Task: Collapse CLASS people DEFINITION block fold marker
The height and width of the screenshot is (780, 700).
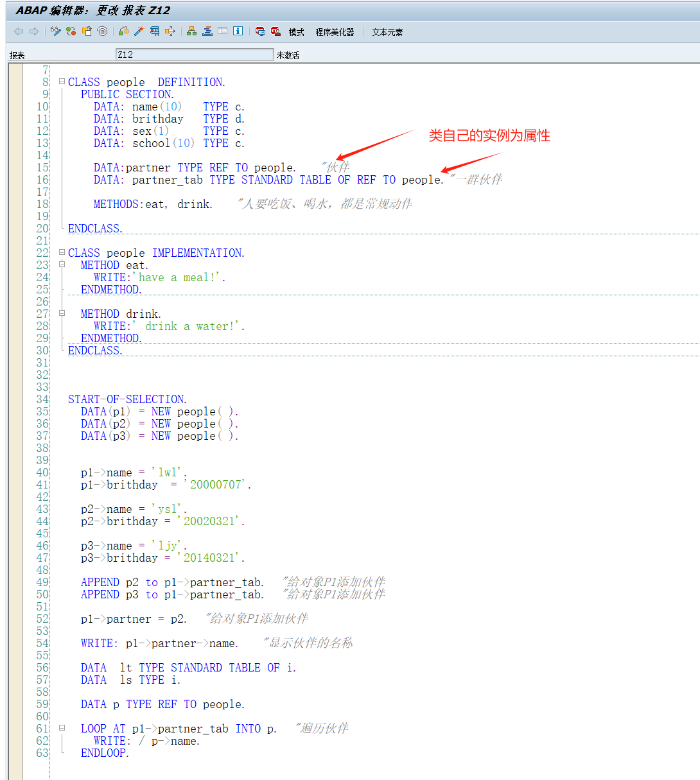Action: (62, 82)
